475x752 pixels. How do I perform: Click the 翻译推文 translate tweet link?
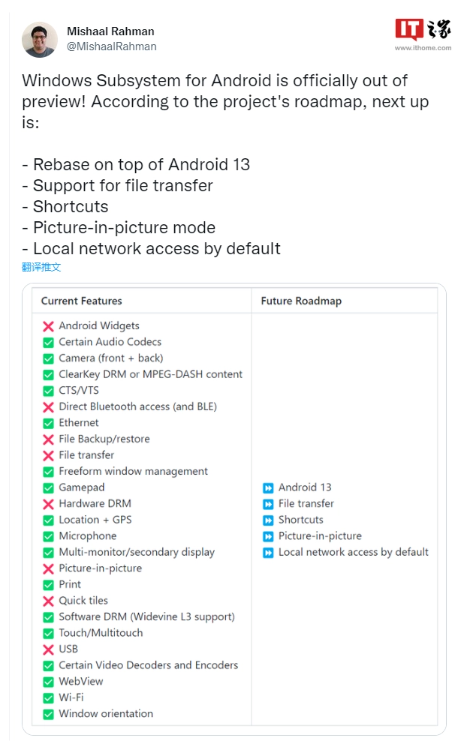click(41, 267)
